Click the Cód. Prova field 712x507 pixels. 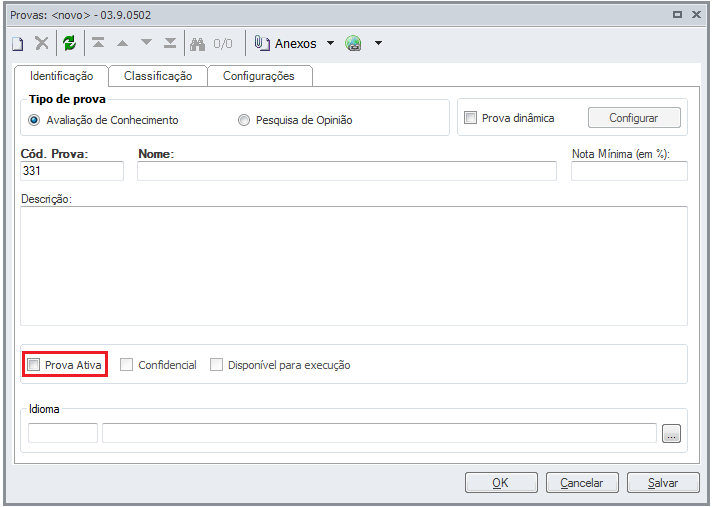(72, 171)
